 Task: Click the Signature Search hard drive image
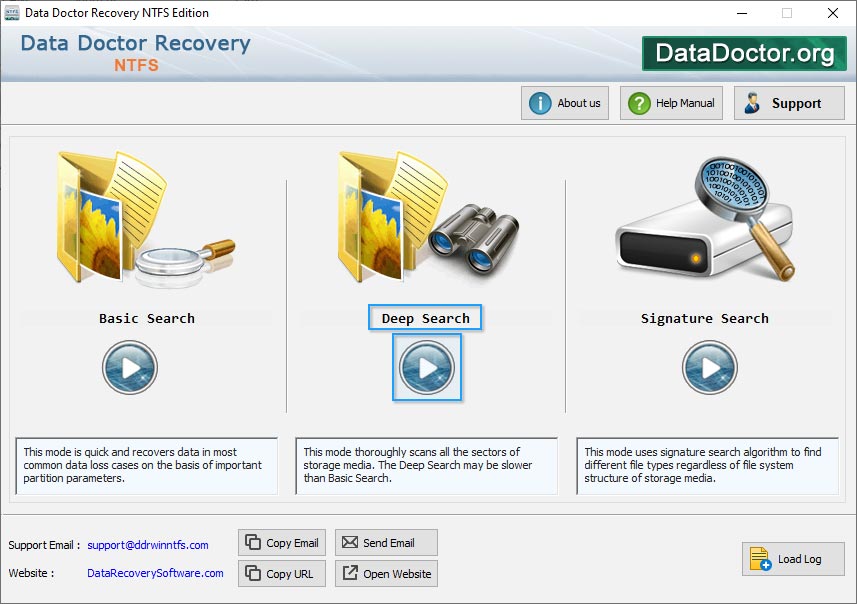706,220
